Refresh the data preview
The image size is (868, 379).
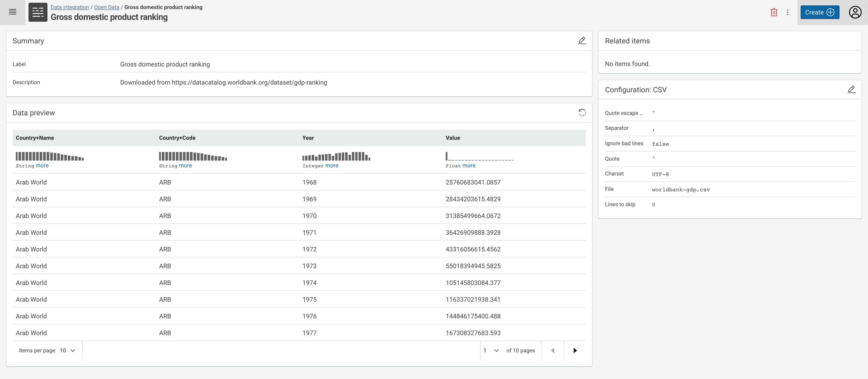pos(582,113)
